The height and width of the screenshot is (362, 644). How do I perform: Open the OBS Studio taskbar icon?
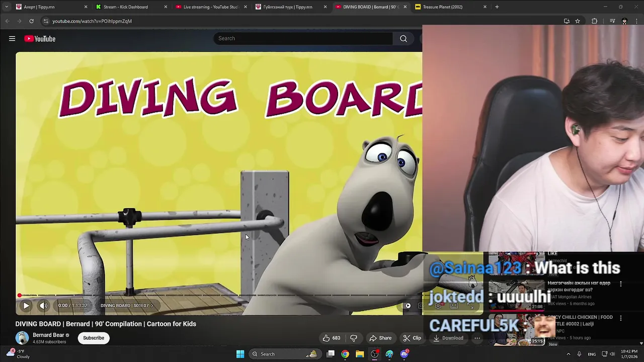pos(375,354)
